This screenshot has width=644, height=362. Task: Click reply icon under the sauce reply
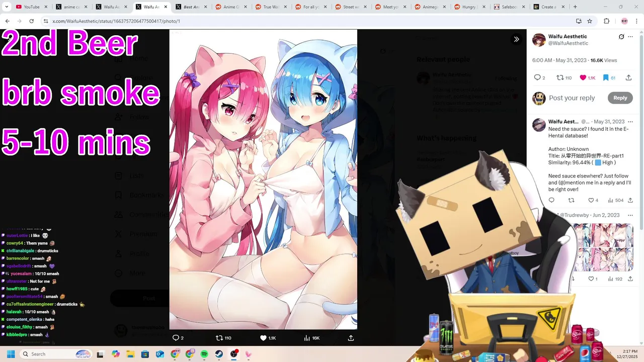pos(551,200)
